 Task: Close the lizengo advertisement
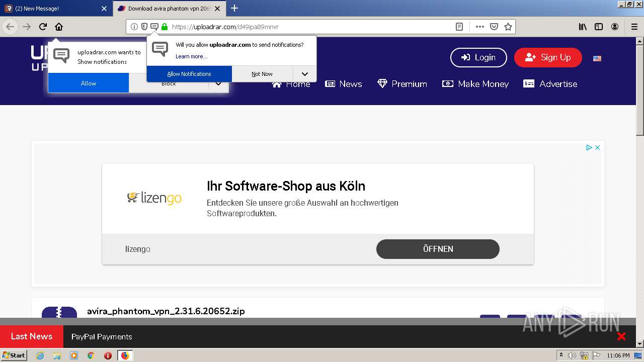point(597,147)
